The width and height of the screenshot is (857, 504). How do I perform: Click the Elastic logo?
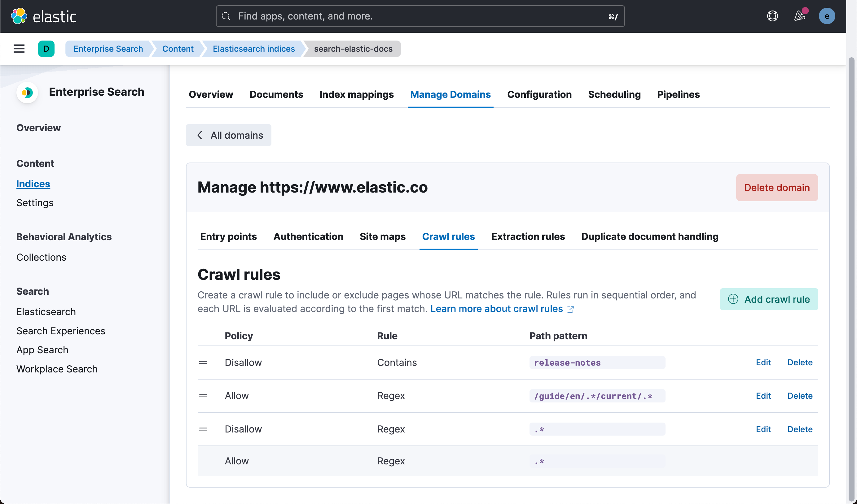43,16
